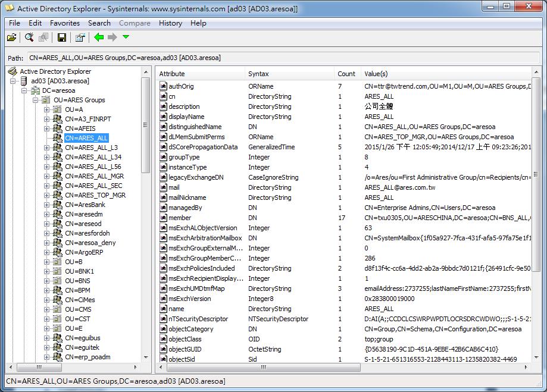The width and height of the screenshot is (547, 392).
Task: Click the domain icon beside DC=aresoa
Action: pos(35,90)
